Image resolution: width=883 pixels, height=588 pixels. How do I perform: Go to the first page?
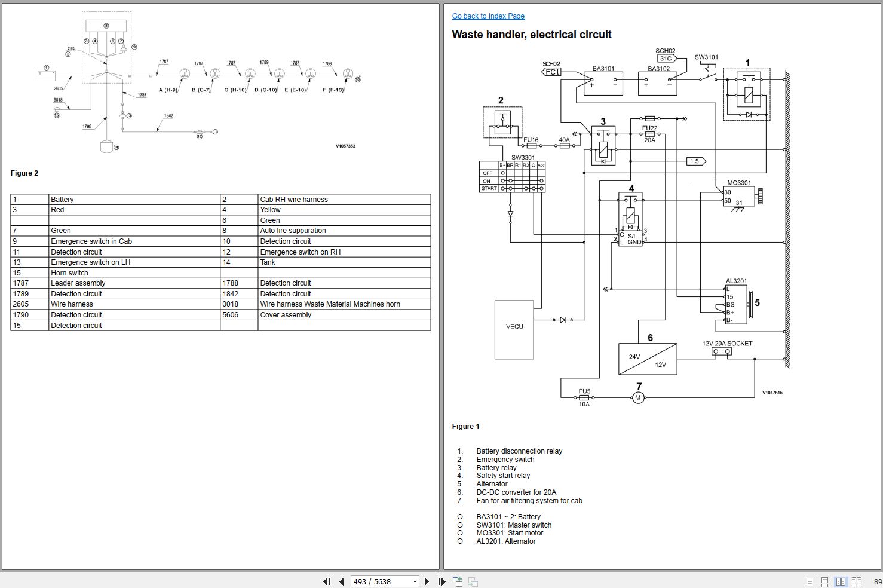click(327, 581)
